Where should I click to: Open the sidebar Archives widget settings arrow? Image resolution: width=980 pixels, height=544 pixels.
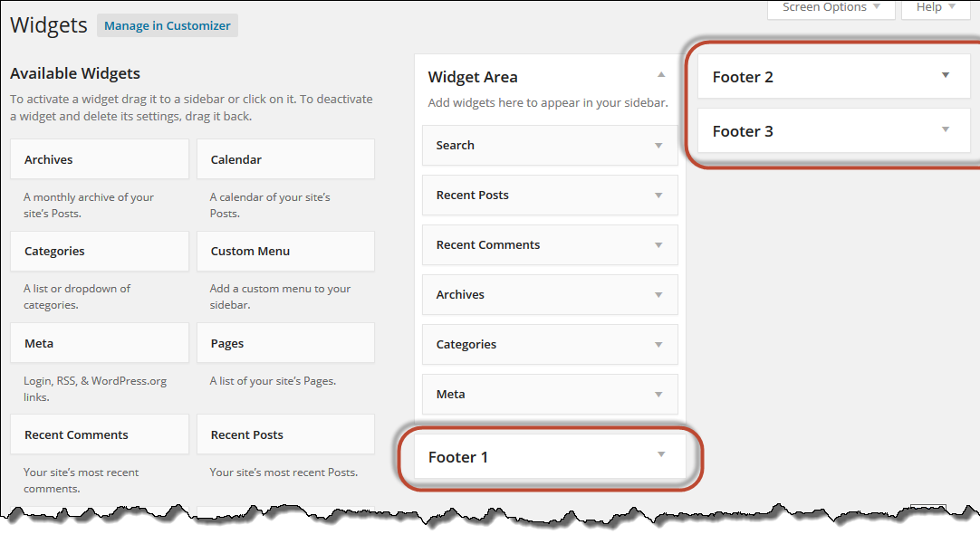point(658,295)
